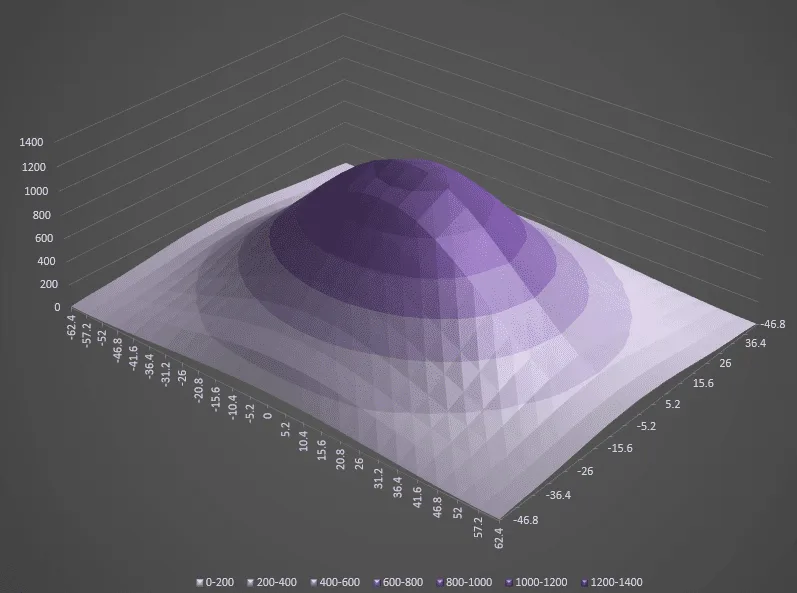The height and width of the screenshot is (593, 797).
Task: Click the 200-400 legend color swatch
Action: (x=250, y=582)
